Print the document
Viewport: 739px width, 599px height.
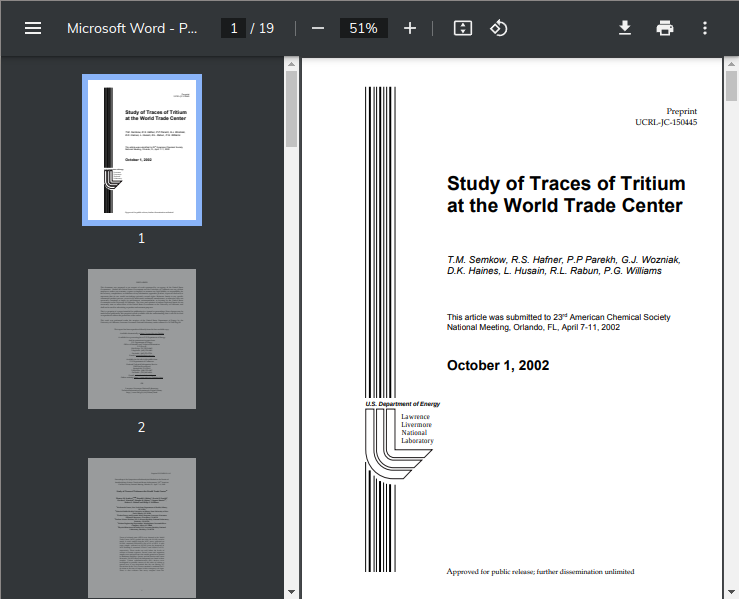665,28
